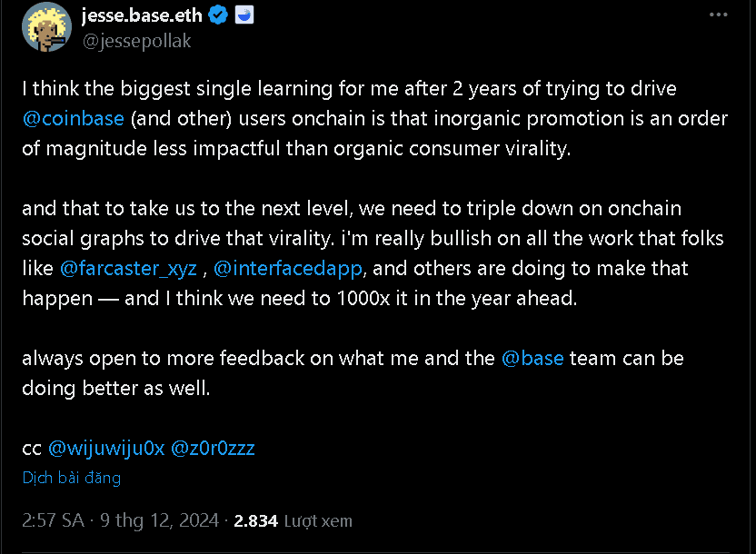Click "Dịch bài đăng" to translate post

[x=71, y=478]
